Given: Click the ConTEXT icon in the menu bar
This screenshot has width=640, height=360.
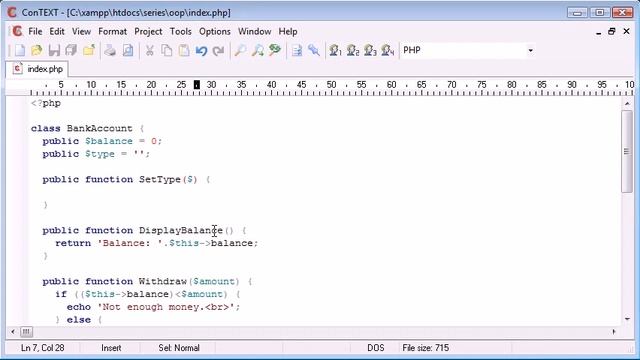Looking at the screenshot, I should [17, 31].
